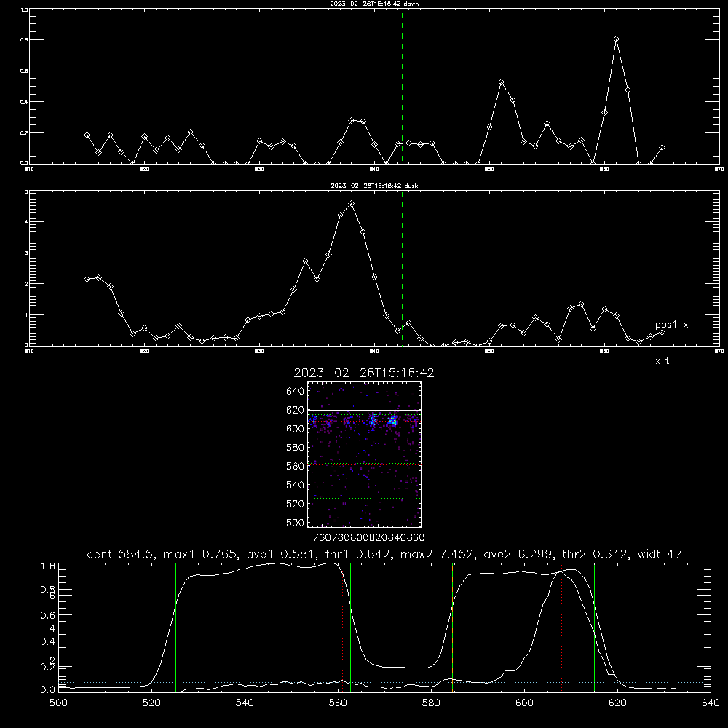The height and width of the screenshot is (728, 728).
Task: Click the dusk plot title "2023-02-26T15:16:42 dusk"
Action: click(374, 186)
